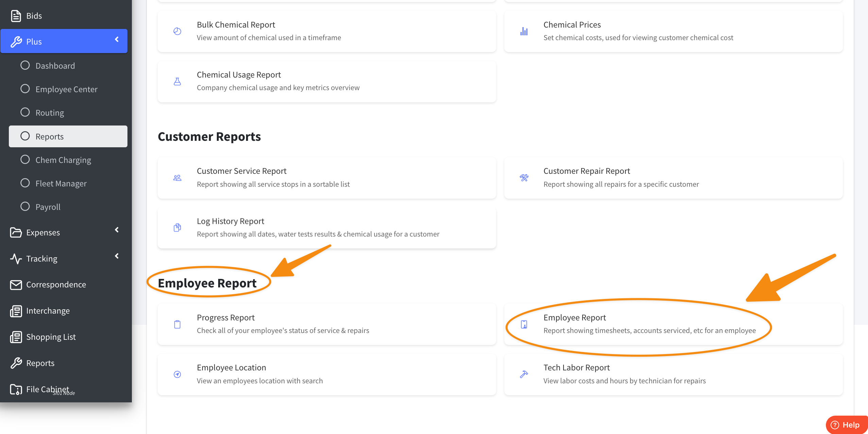Click the Chemical Prices bar chart icon

tap(524, 31)
